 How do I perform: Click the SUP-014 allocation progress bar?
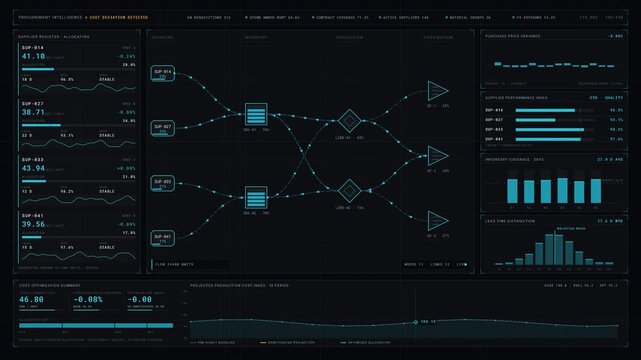(x=78, y=69)
